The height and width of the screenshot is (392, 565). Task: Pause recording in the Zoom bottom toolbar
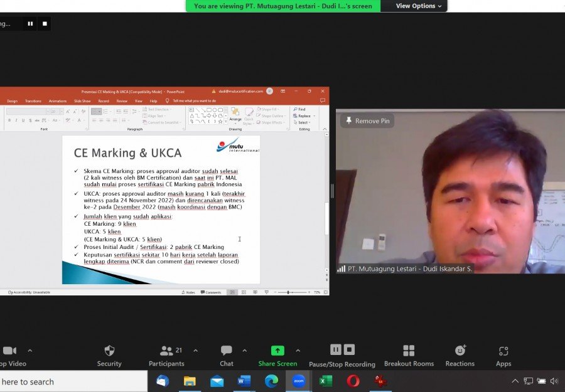tap(335, 349)
